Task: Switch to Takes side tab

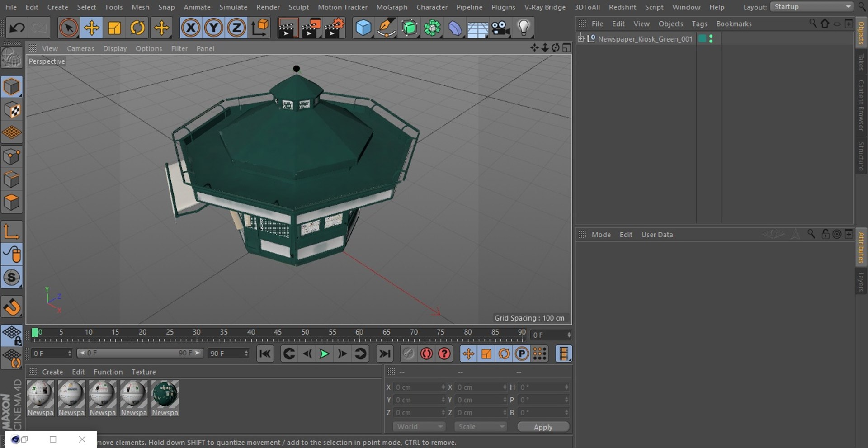Action: pos(861,62)
